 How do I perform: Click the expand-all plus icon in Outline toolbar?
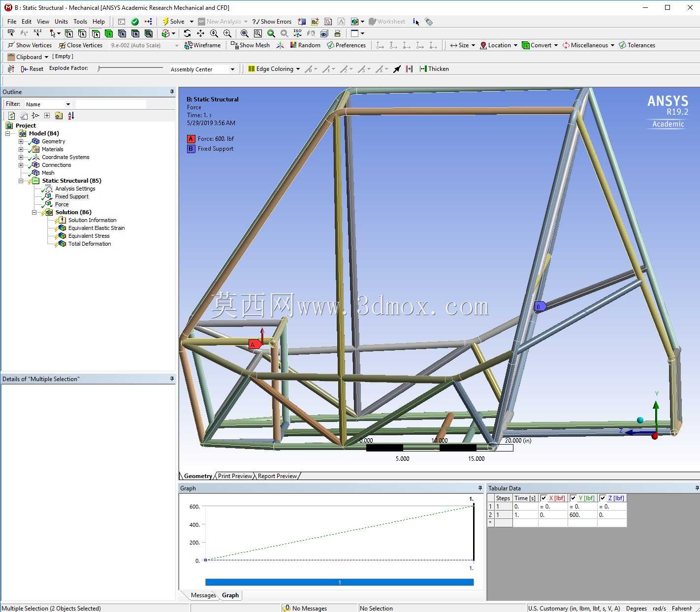point(47,116)
